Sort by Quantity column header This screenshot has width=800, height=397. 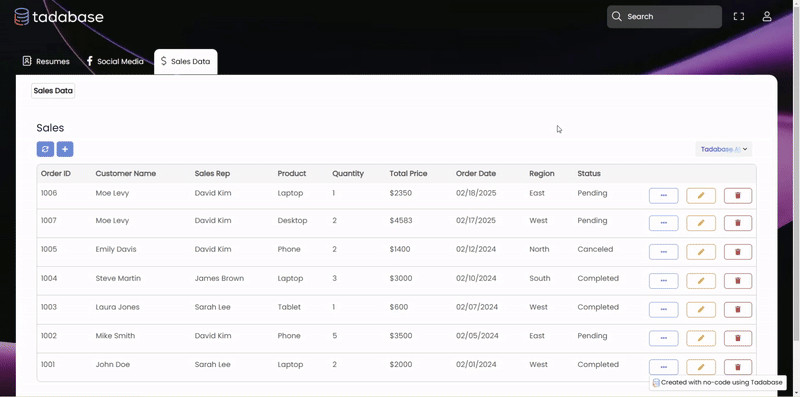pyautogui.click(x=348, y=173)
